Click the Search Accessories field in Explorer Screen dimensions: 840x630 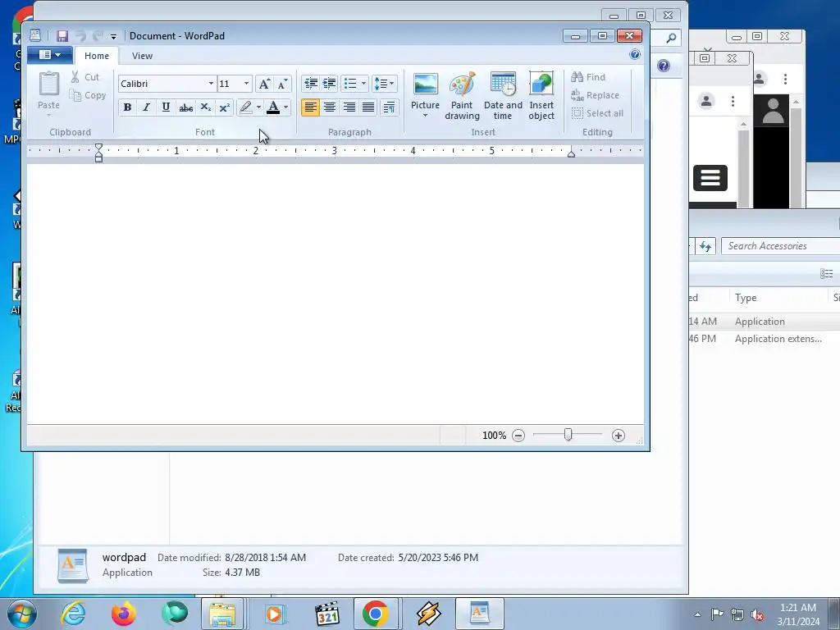coord(781,246)
